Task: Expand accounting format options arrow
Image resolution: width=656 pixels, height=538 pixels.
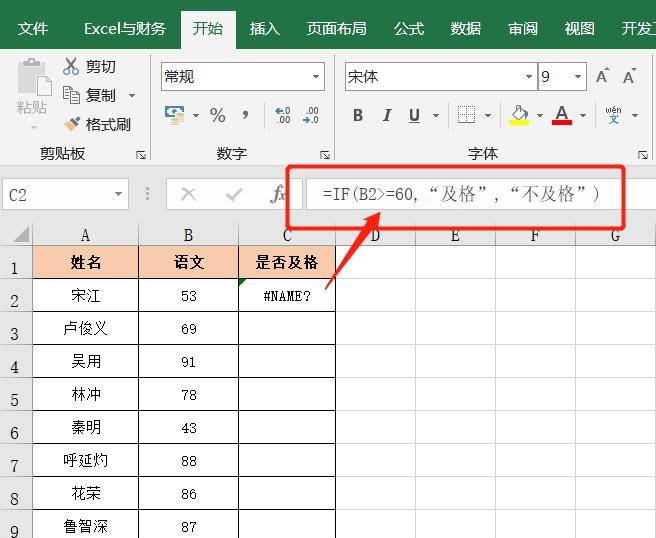Action: pos(196,115)
